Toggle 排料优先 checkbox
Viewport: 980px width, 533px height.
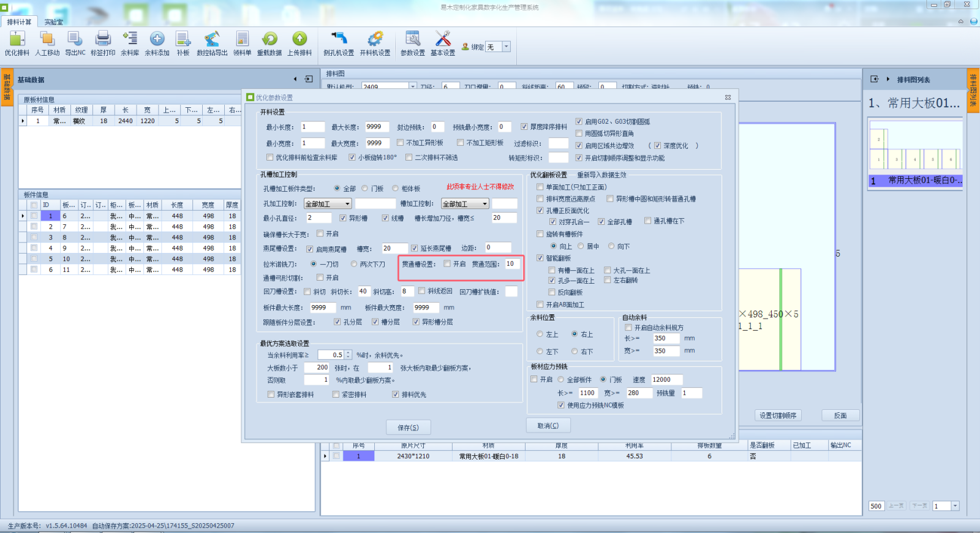tap(396, 395)
